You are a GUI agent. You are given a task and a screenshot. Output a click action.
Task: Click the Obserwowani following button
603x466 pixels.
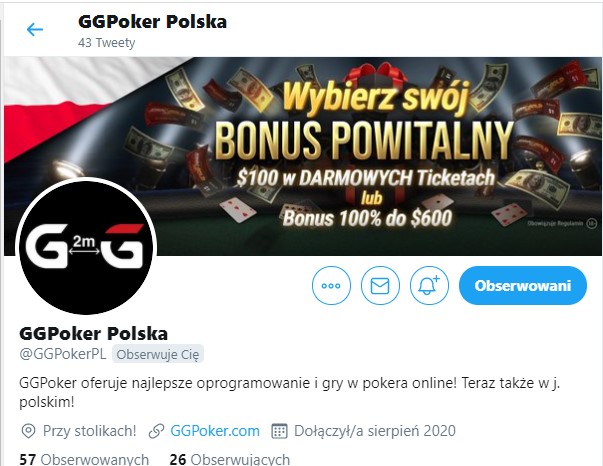coord(523,286)
